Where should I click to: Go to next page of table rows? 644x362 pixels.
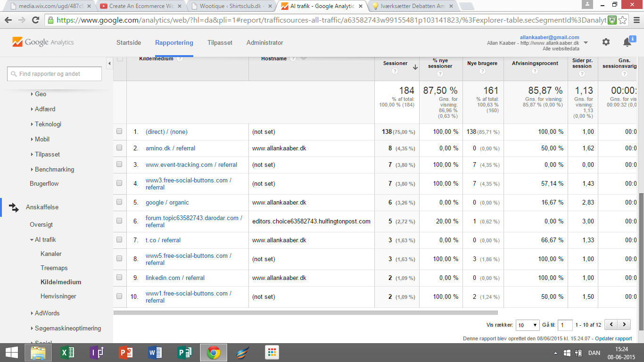pyautogui.click(x=624, y=325)
